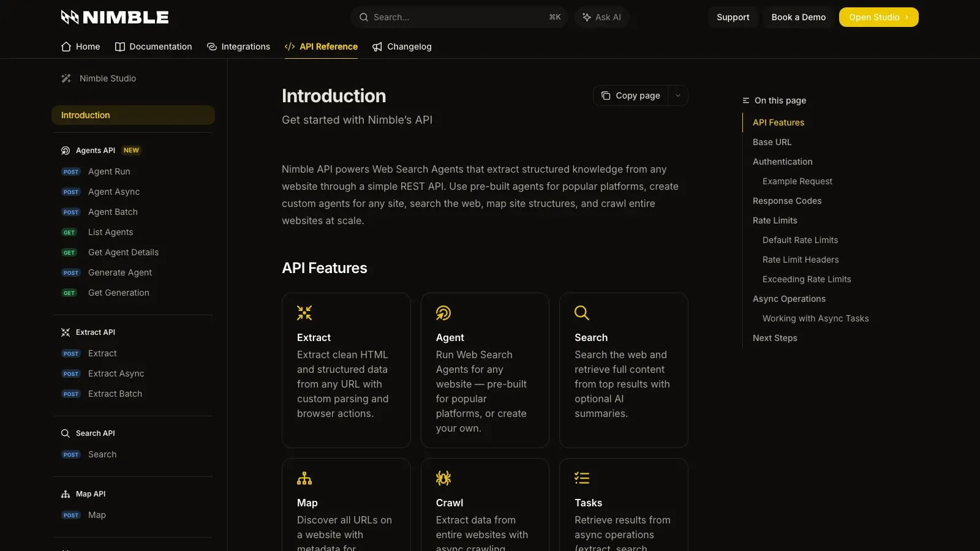
Task: Open Extract Async endpoint
Action: (133, 373)
